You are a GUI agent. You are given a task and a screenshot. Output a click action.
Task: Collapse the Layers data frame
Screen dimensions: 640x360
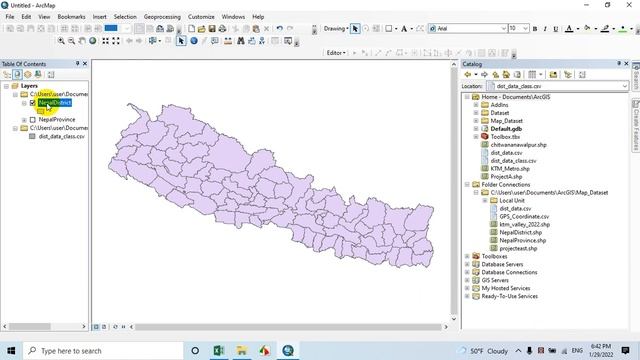(x=7, y=86)
